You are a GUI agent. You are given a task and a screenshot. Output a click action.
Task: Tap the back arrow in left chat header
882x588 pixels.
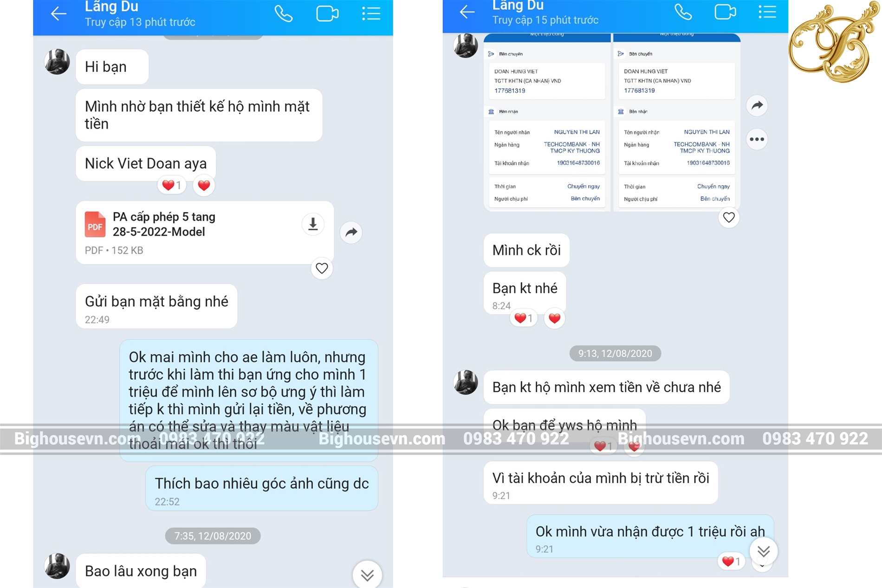58,13
